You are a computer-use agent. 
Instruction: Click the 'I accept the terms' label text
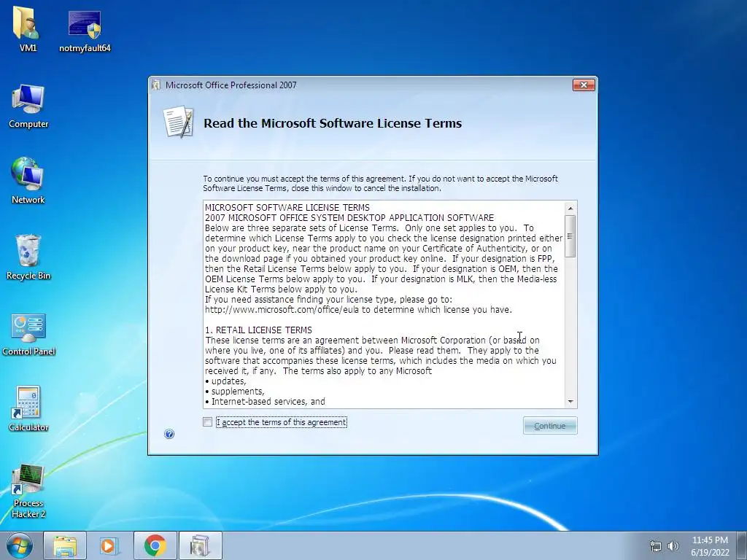281,422
